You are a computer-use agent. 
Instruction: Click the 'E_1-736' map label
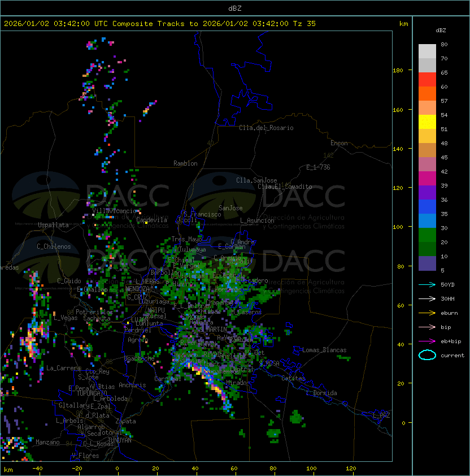(318, 167)
